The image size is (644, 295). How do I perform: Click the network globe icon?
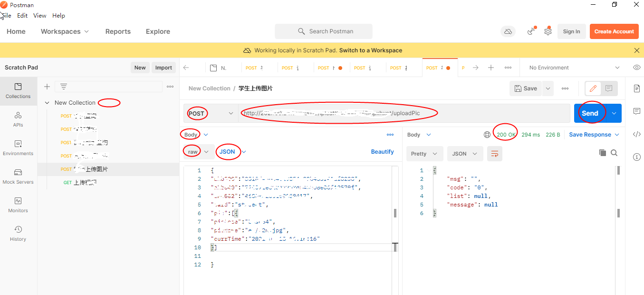click(487, 135)
